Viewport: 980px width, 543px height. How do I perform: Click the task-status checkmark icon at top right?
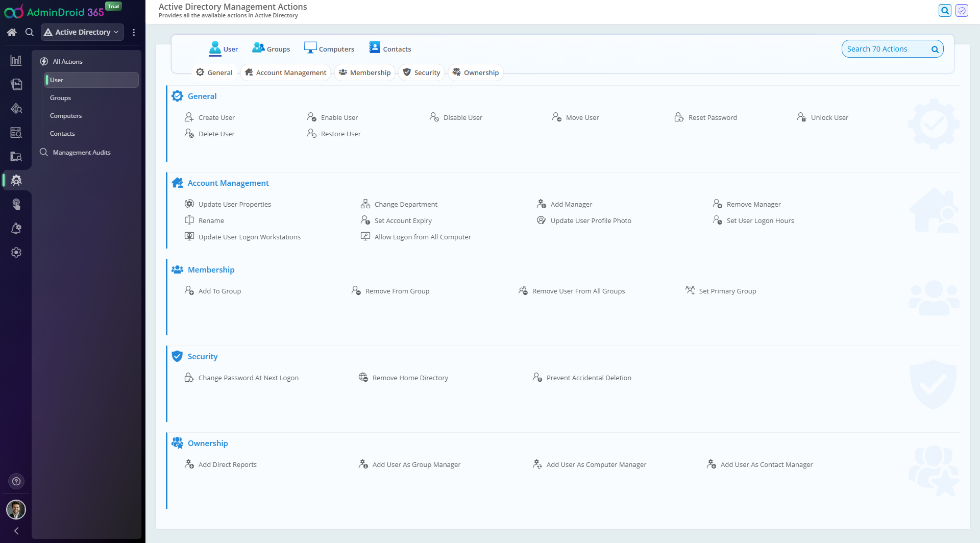click(962, 10)
